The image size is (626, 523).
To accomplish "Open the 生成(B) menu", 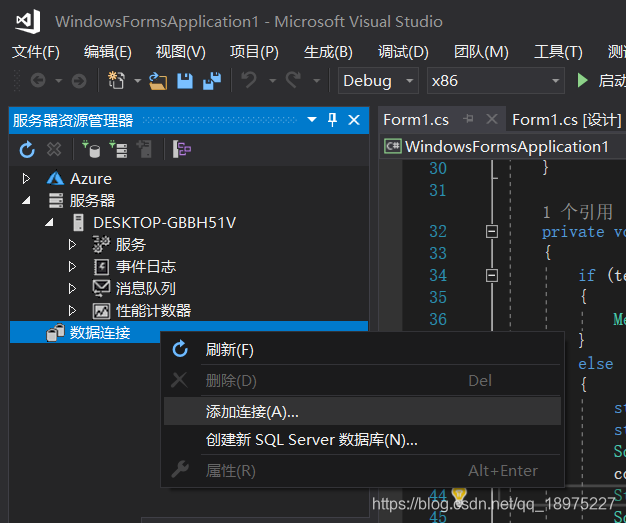I will point(328,52).
